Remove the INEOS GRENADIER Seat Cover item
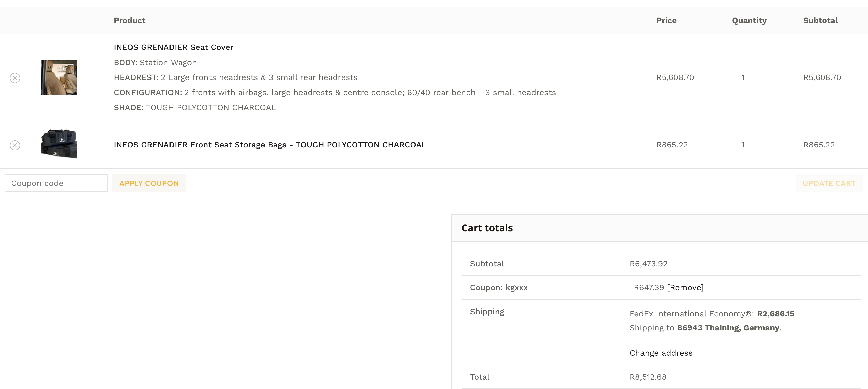Viewport: 868px width, 389px height. click(15, 78)
